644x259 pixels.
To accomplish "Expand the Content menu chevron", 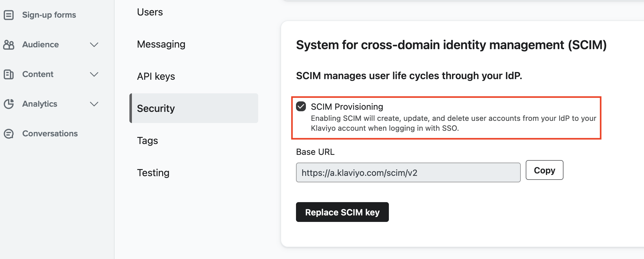I will click(94, 74).
